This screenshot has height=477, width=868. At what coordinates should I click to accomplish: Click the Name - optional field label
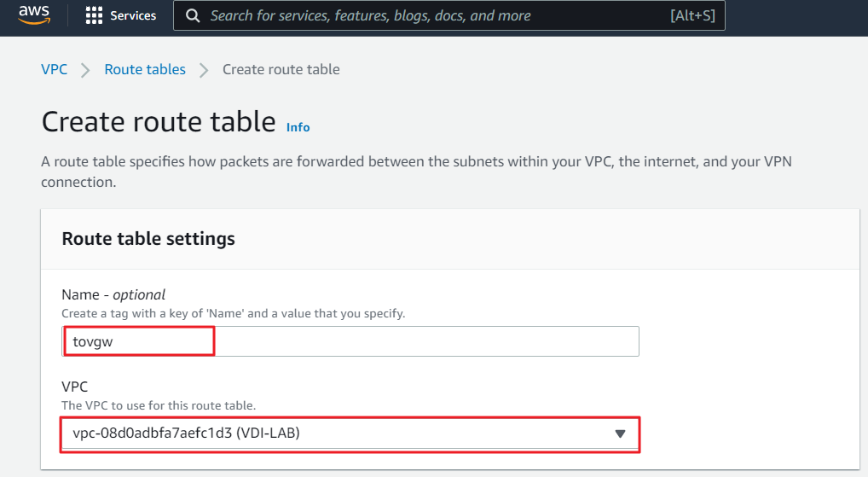tap(113, 295)
